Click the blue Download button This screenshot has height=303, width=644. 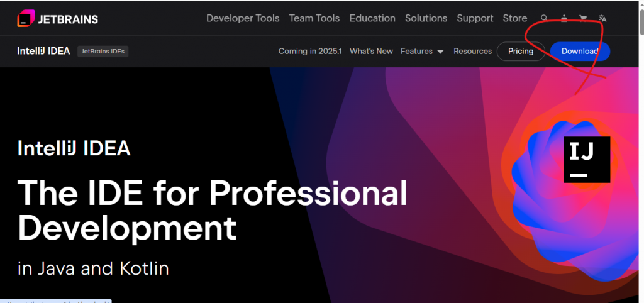click(x=580, y=52)
